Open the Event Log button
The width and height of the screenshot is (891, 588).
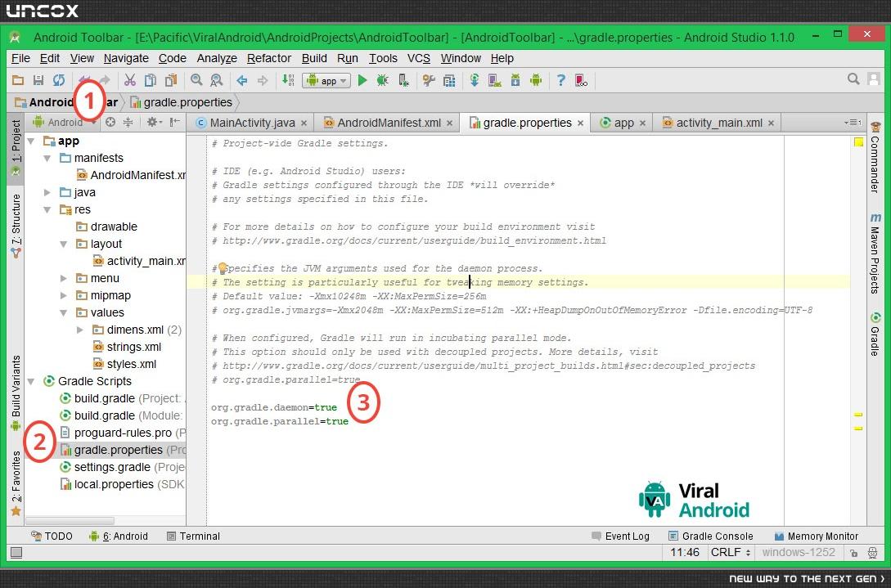[x=620, y=536]
